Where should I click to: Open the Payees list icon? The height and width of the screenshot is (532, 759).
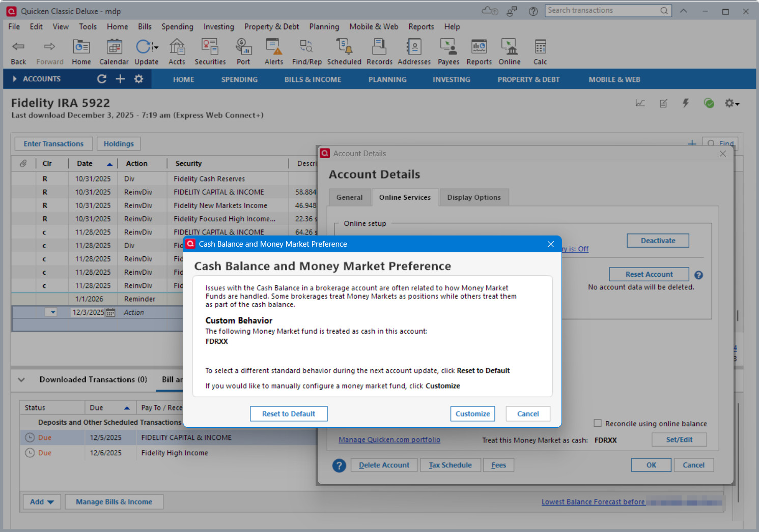448,47
